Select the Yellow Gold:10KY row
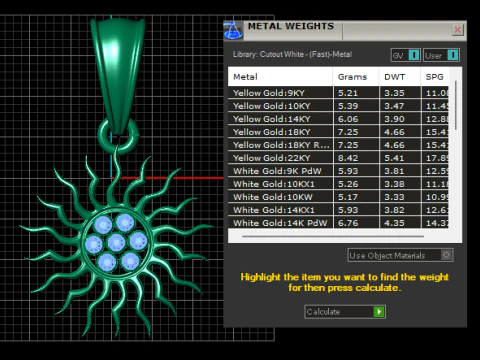 pos(338,106)
